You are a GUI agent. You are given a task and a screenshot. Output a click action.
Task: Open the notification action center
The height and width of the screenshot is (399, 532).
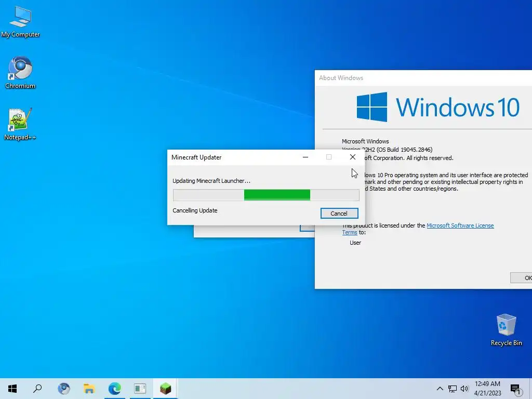pos(515,389)
